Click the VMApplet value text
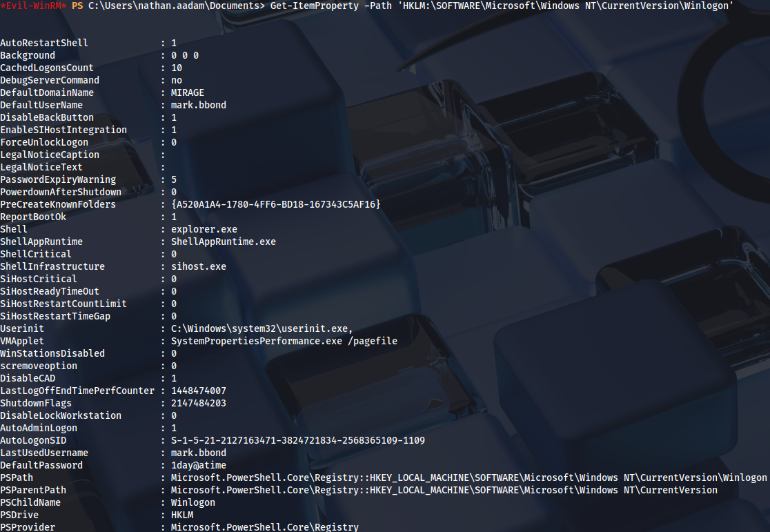This screenshot has width=770, height=532. (284, 341)
